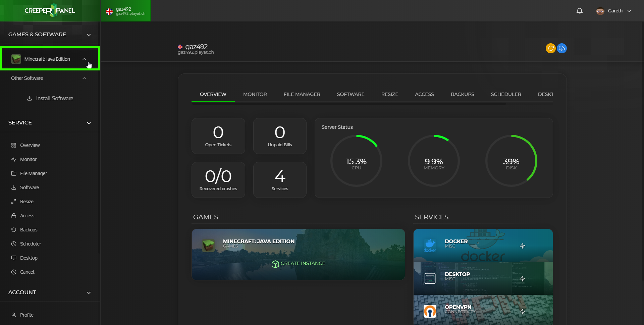Collapse the Service section chevron

89,123
